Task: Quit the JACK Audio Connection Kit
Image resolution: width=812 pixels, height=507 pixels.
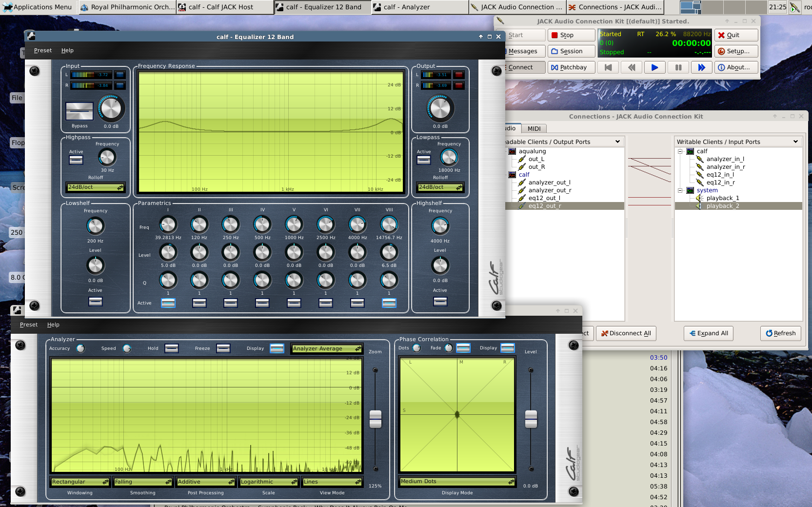Action: click(736, 35)
